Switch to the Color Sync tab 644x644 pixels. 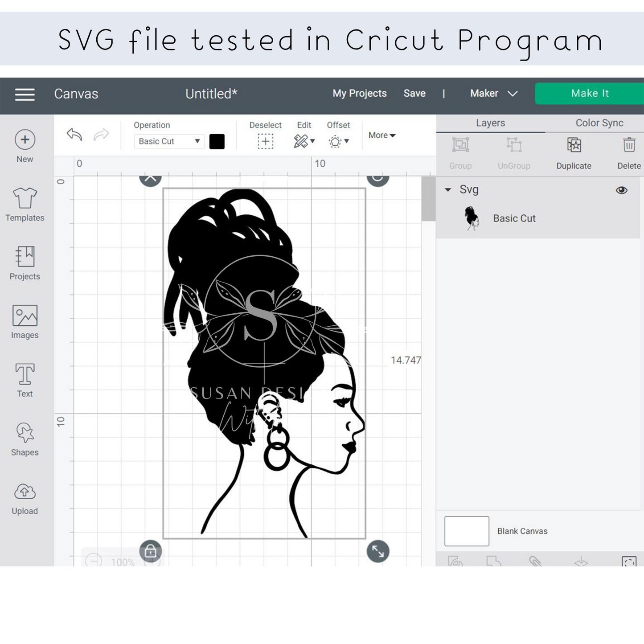point(599,123)
